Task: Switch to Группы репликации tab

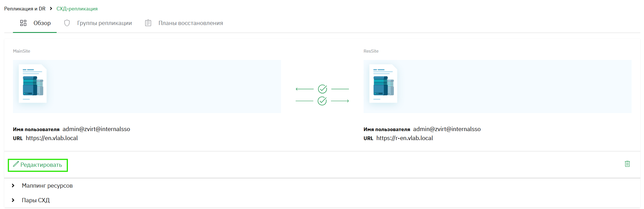Action: [x=98, y=23]
